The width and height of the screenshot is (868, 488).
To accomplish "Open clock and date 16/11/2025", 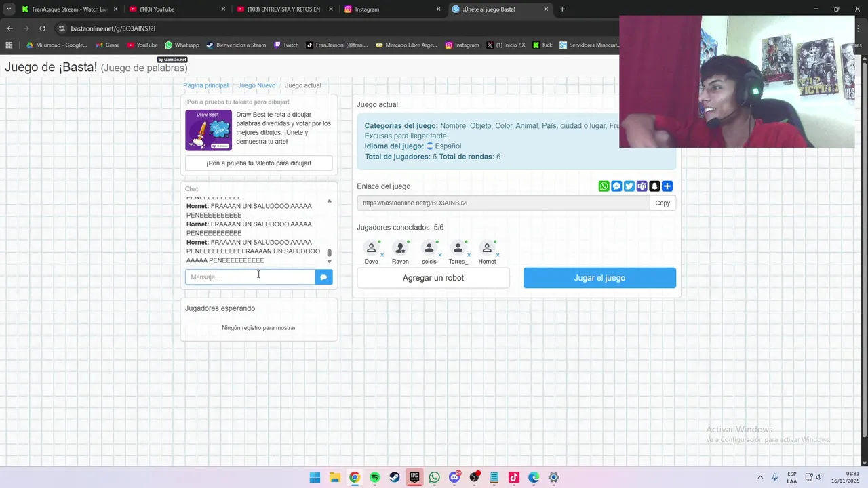I will click(x=845, y=477).
